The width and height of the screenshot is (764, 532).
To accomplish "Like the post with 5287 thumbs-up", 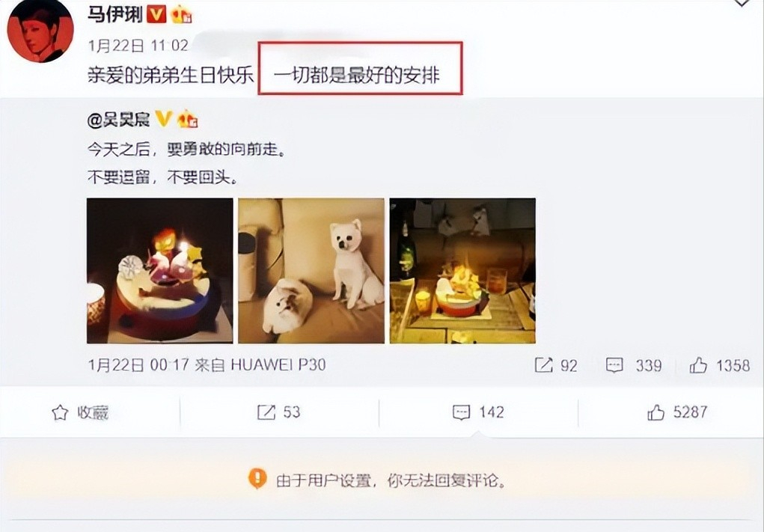I will point(655,412).
